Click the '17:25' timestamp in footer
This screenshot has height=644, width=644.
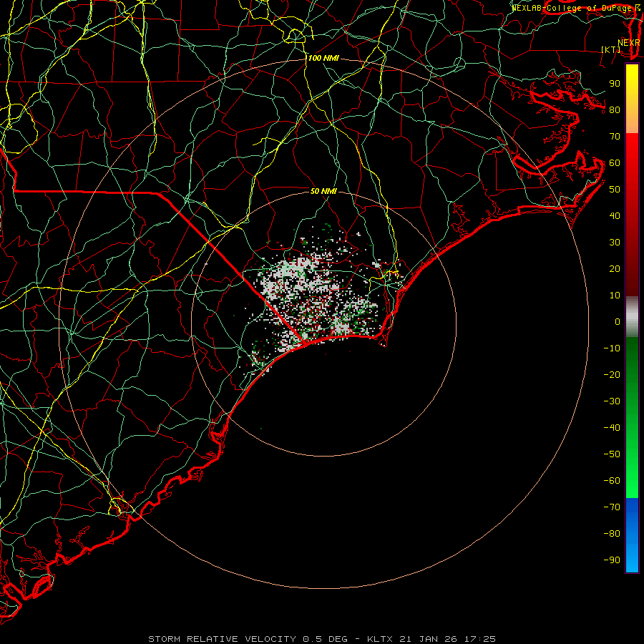pyautogui.click(x=480, y=639)
